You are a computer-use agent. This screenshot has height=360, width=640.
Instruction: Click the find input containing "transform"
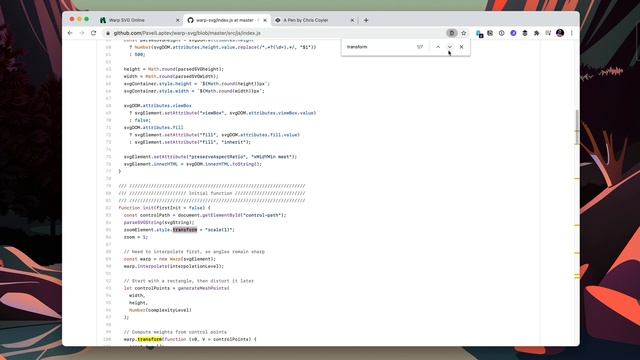pos(380,47)
